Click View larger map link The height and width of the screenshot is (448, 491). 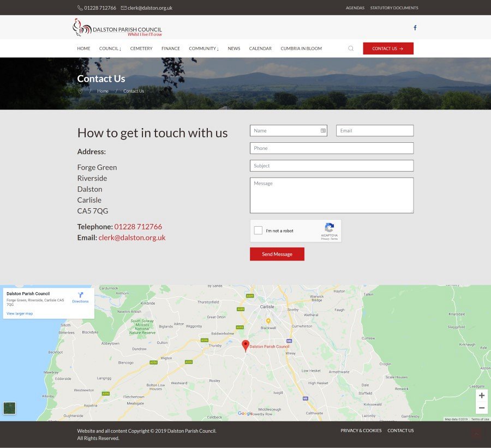(x=20, y=313)
